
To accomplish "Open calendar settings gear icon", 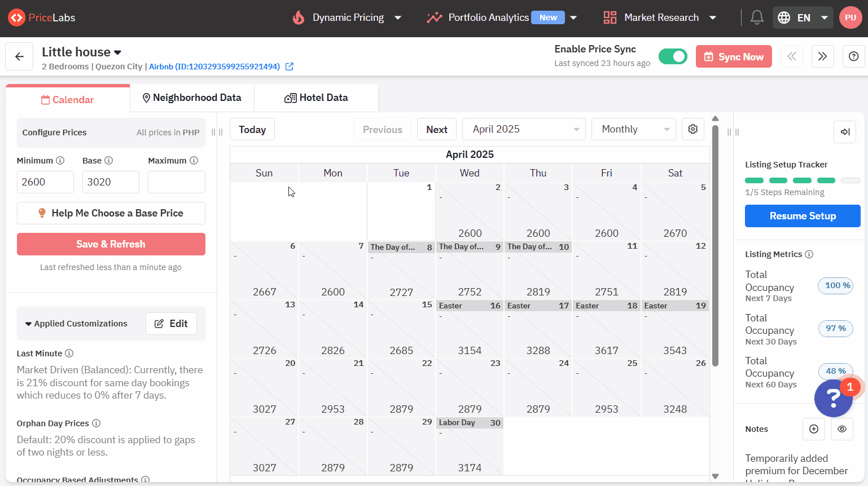I will pyautogui.click(x=693, y=129).
